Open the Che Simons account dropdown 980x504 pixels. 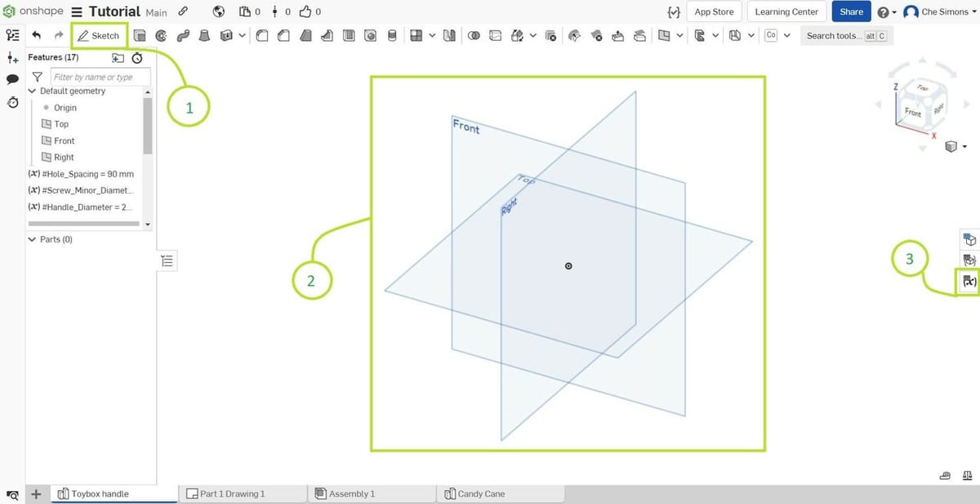[x=941, y=12]
